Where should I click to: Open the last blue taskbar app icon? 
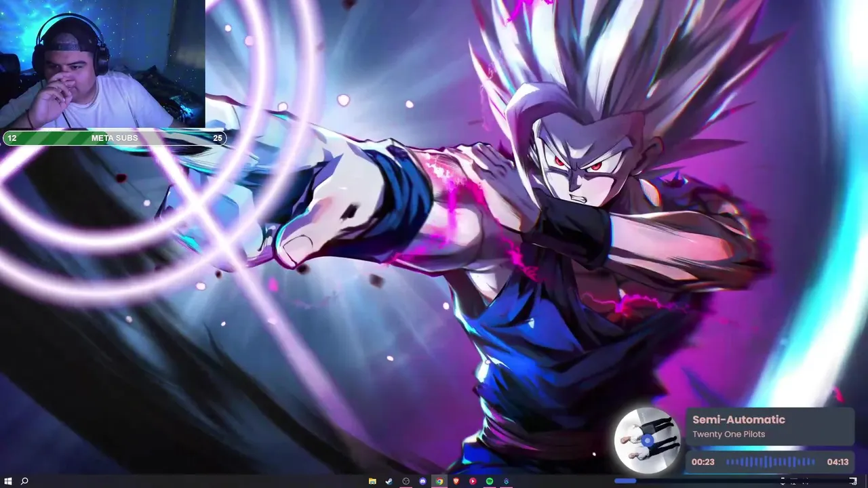tap(507, 481)
